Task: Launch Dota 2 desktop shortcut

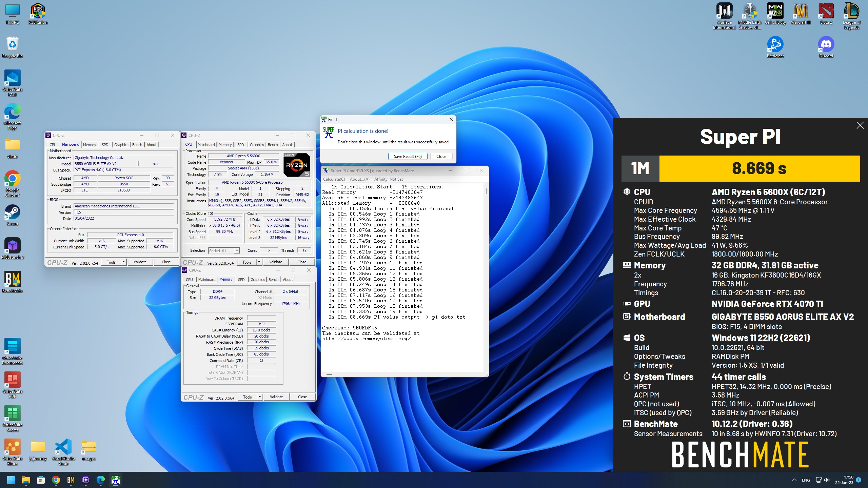Action: [826, 14]
